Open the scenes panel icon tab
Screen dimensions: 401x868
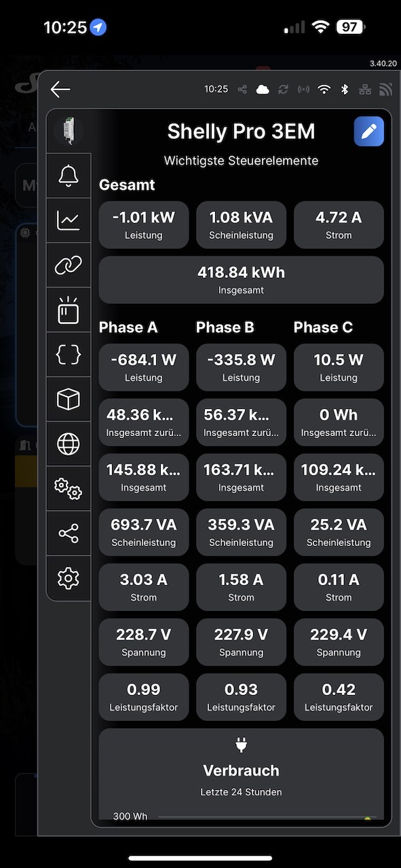pyautogui.click(x=69, y=310)
